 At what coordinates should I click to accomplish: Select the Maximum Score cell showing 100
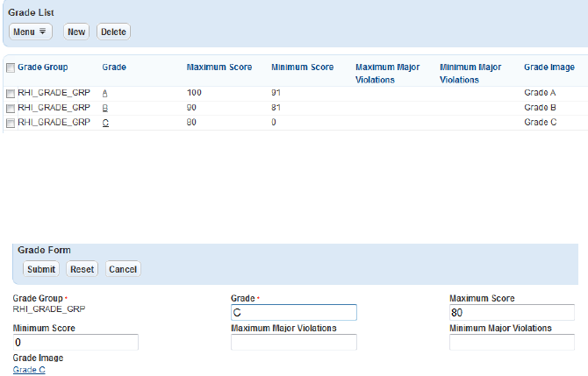point(194,93)
